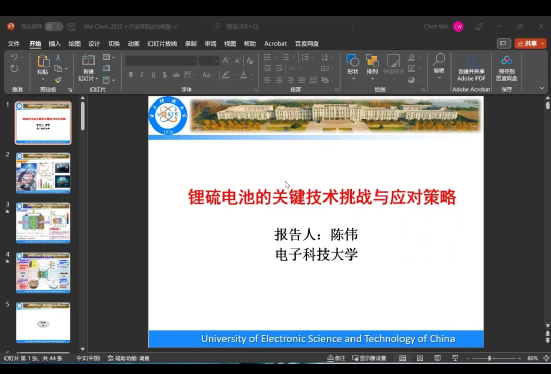Toggle Underline formatting
551x374 pixels.
(154, 75)
